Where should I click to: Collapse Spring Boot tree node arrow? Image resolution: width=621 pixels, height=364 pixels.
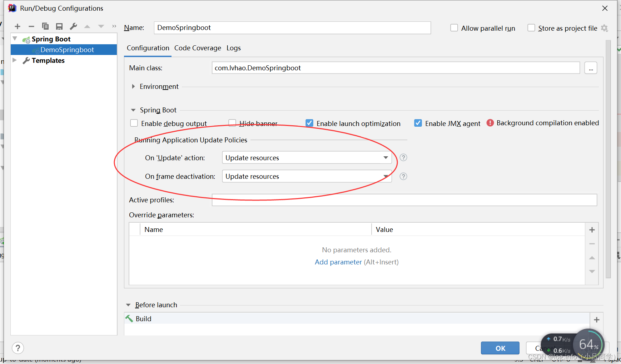pos(15,39)
